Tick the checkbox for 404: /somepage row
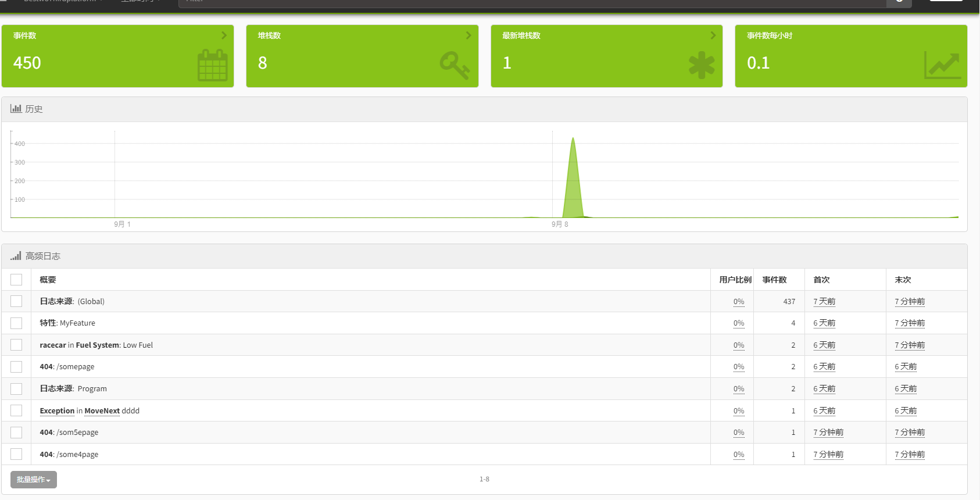Screen dimensions: 980x500 point(16,367)
